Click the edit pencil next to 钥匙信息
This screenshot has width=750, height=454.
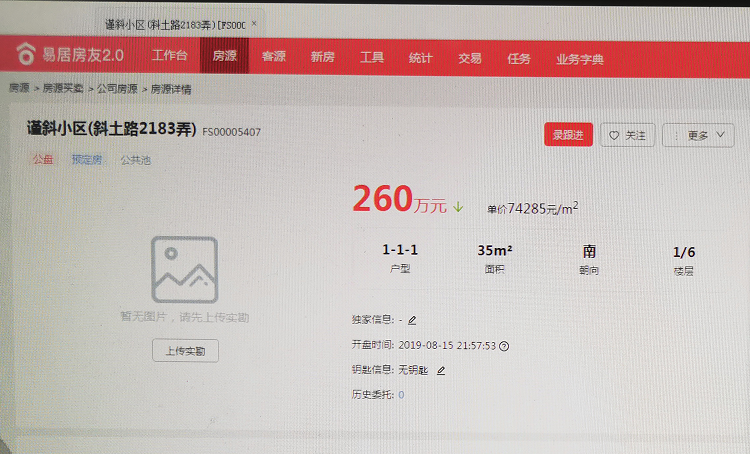[441, 370]
